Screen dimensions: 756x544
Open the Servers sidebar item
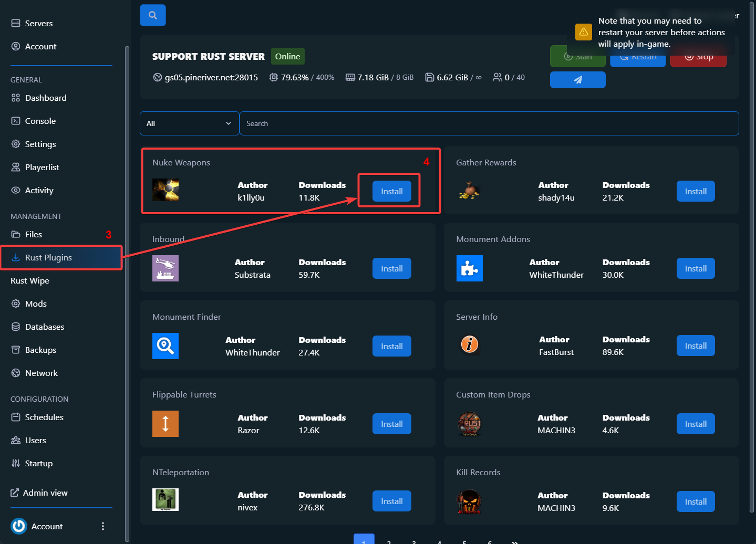32,23
